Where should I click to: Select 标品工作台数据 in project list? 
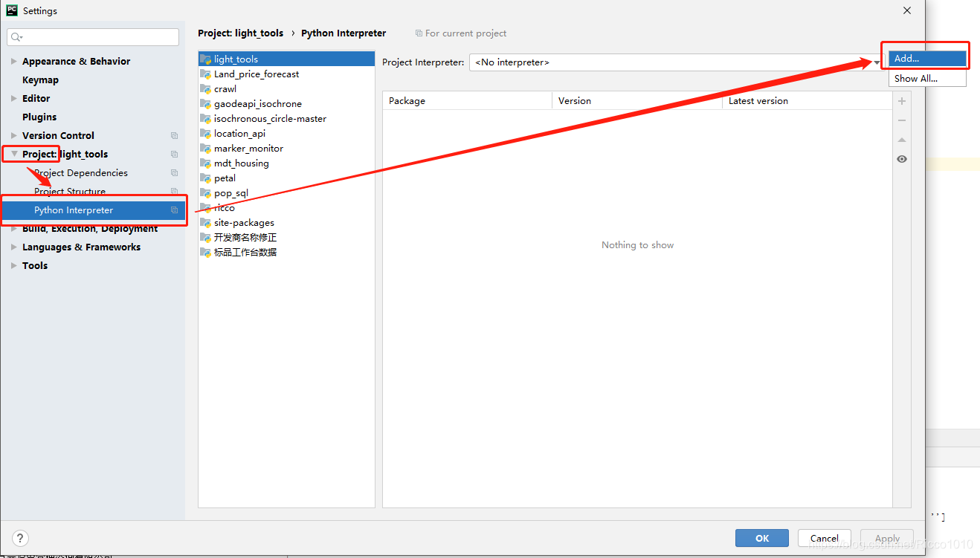coord(287,253)
